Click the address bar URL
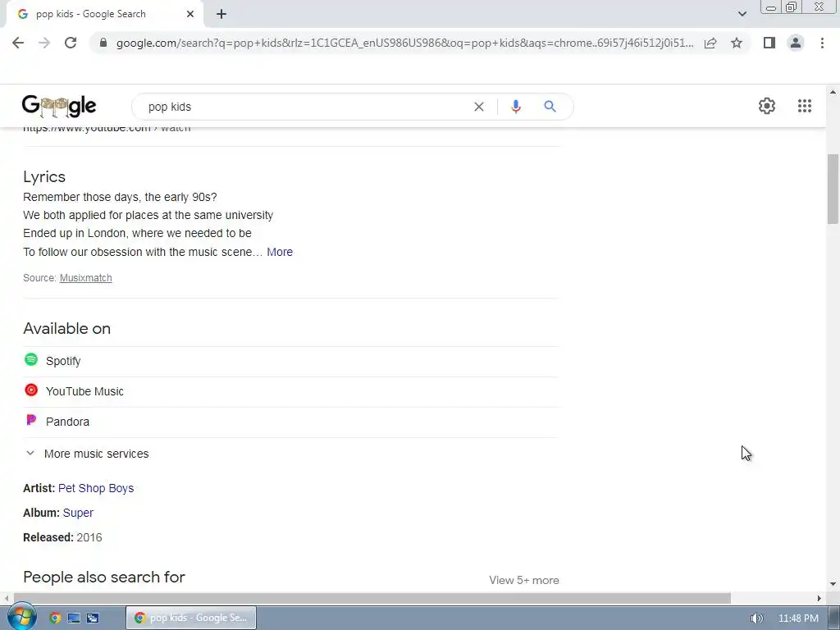Screen dimensions: 840x630 tap(404, 43)
